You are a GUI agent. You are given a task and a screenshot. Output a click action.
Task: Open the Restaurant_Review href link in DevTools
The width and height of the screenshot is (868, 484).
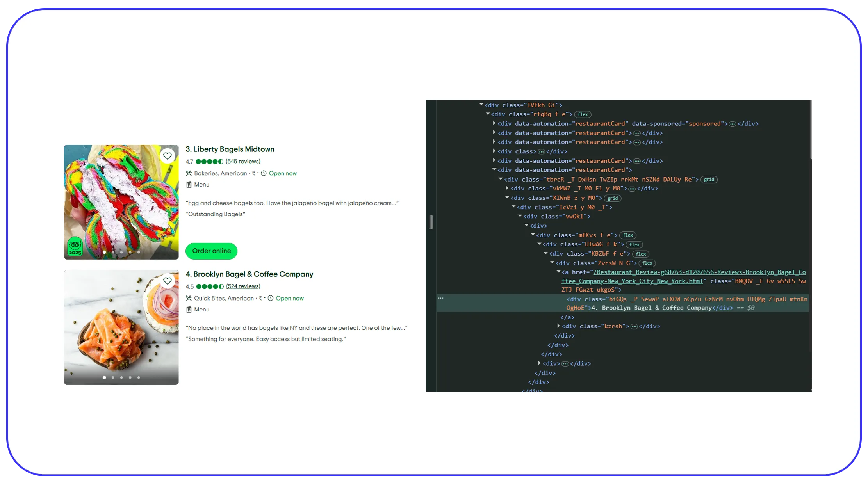[x=683, y=277]
